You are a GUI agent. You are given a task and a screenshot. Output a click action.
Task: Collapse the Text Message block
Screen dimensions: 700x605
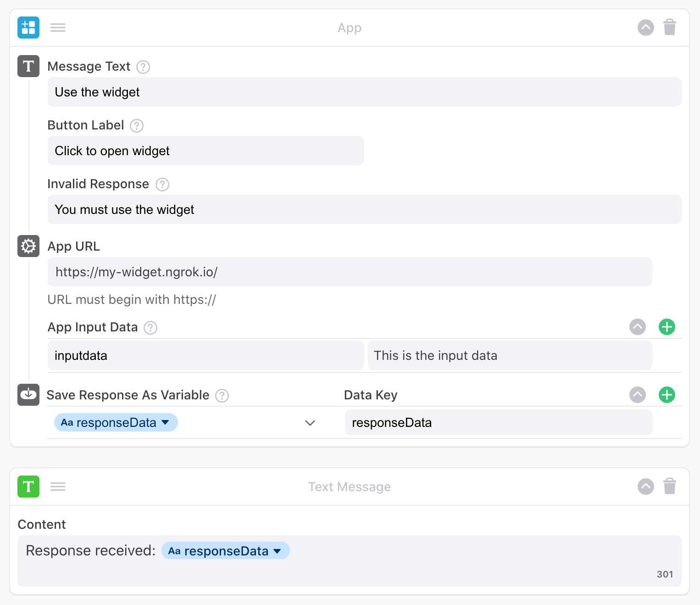pyautogui.click(x=646, y=487)
